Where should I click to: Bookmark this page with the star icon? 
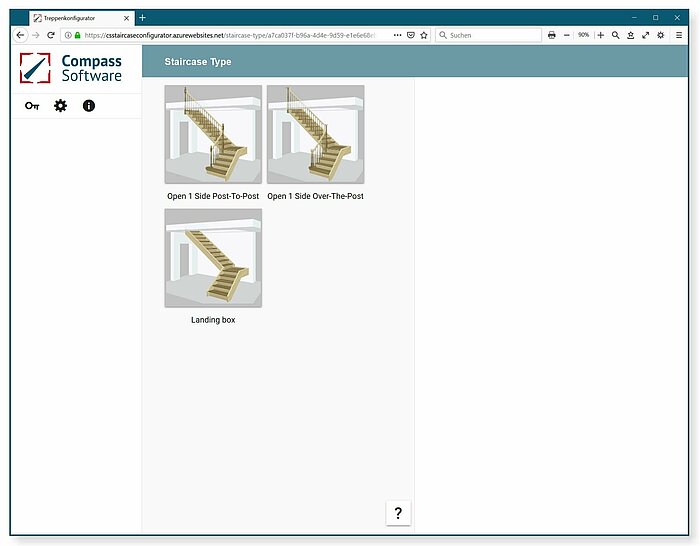(424, 35)
